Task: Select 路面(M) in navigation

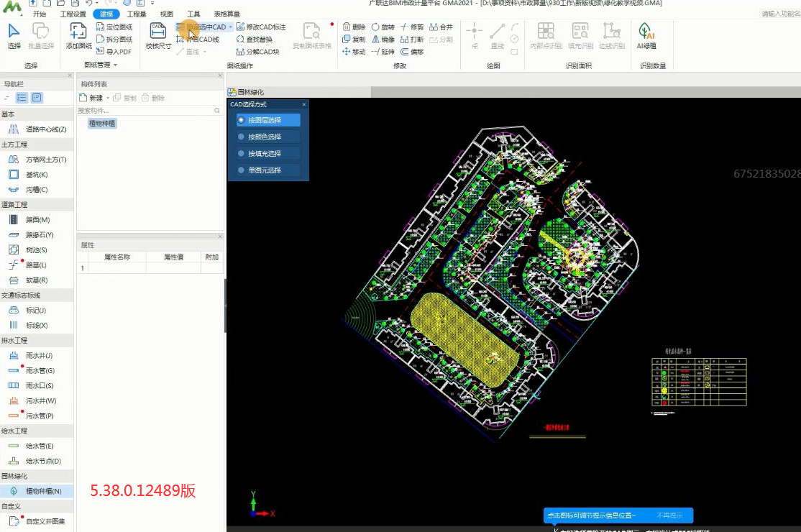Action: point(37,219)
